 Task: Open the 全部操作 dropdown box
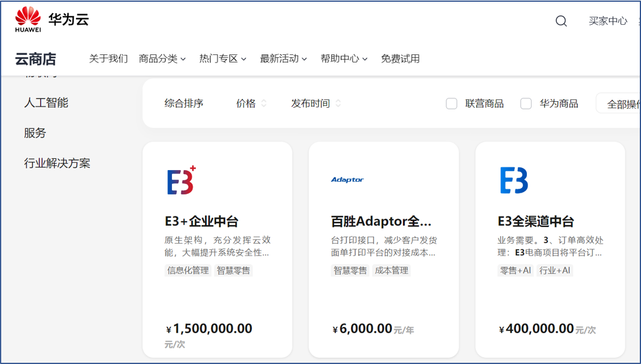click(618, 104)
